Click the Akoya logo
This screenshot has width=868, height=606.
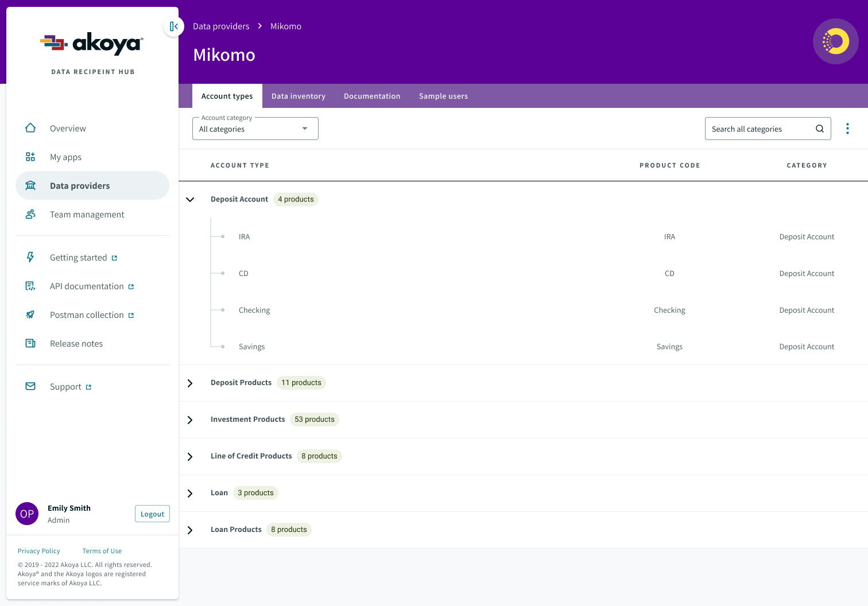coord(92,44)
